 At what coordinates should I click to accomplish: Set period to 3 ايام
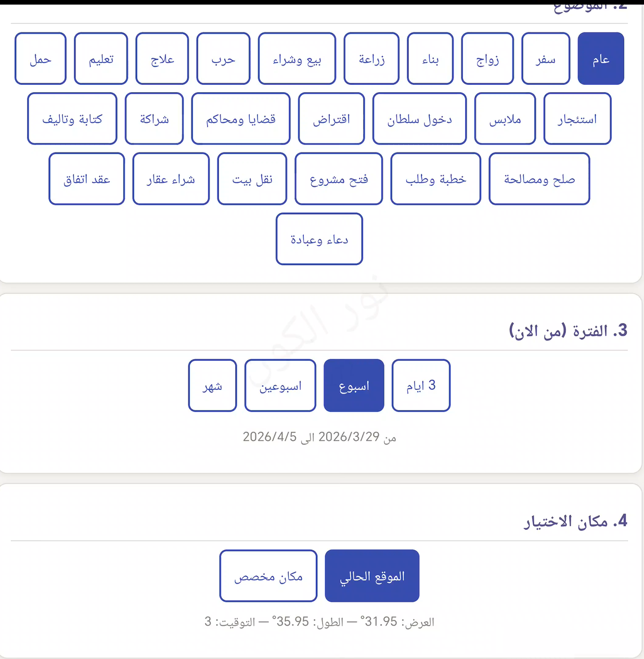point(420,386)
